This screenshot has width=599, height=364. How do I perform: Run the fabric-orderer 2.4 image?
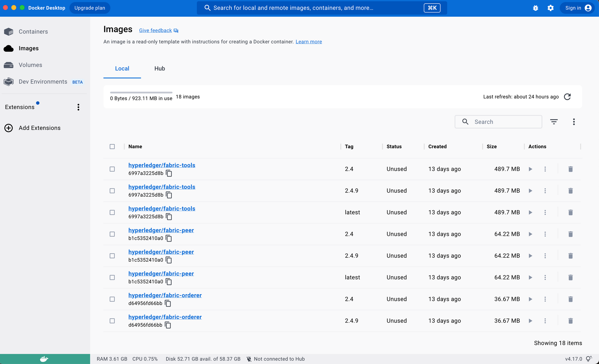[x=530, y=299]
